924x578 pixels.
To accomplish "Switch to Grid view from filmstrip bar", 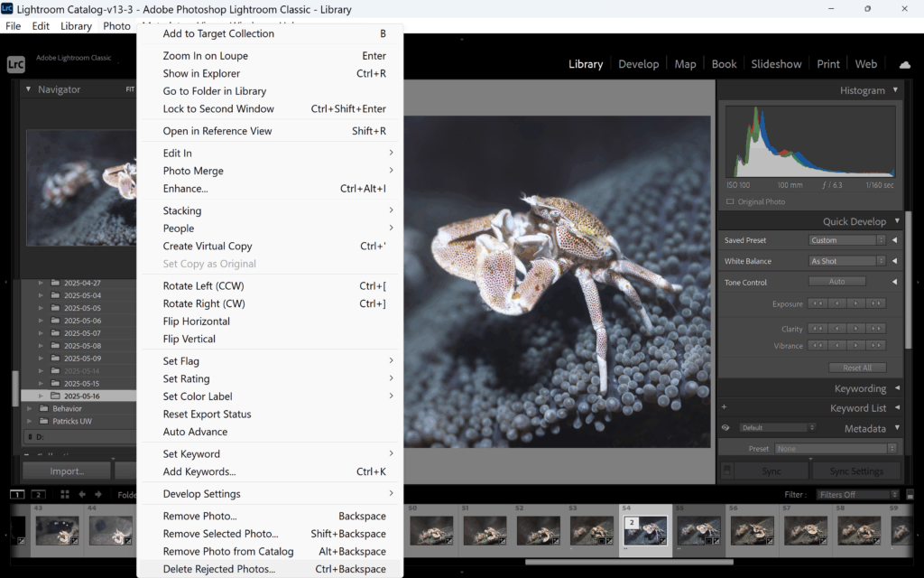I will click(x=65, y=494).
